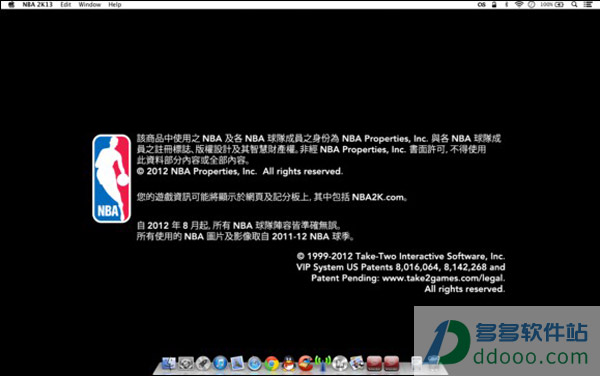Open green wireless tower app in Dock
Screen dimensions: 600x376
pyautogui.click(x=323, y=363)
